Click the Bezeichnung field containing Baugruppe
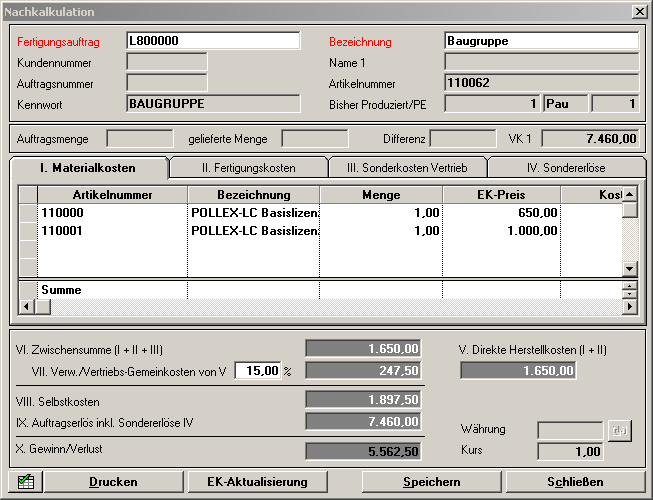This screenshot has height=500, width=653. (540, 41)
